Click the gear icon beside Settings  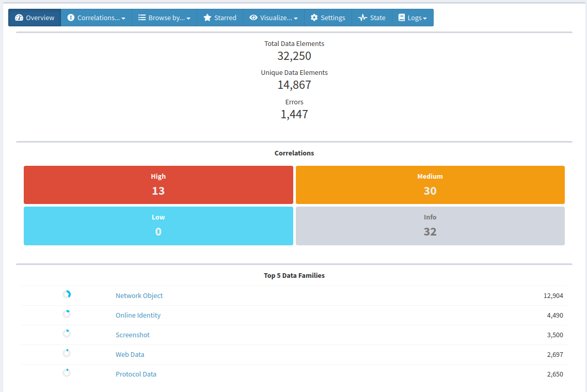[x=314, y=18]
